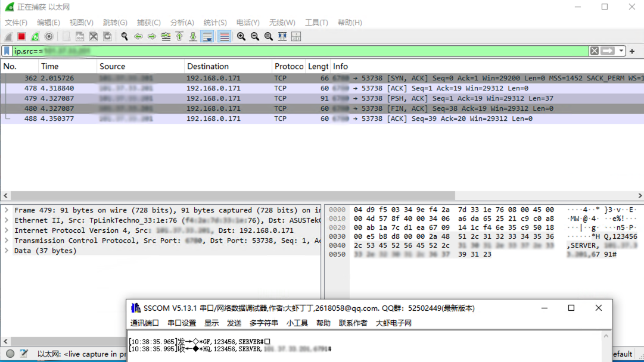Sort packets by the Time column

pyautogui.click(x=67, y=67)
